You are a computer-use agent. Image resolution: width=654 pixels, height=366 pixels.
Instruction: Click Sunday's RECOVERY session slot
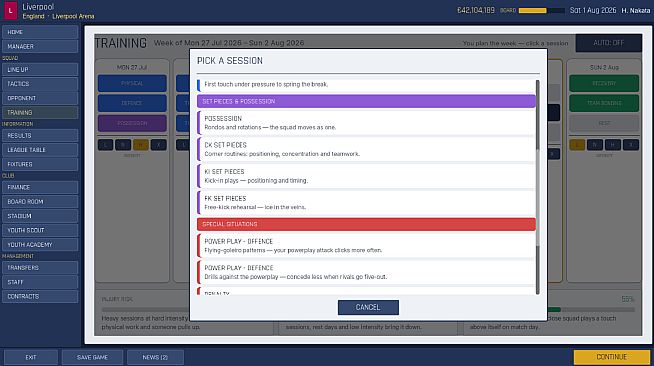[x=604, y=83]
